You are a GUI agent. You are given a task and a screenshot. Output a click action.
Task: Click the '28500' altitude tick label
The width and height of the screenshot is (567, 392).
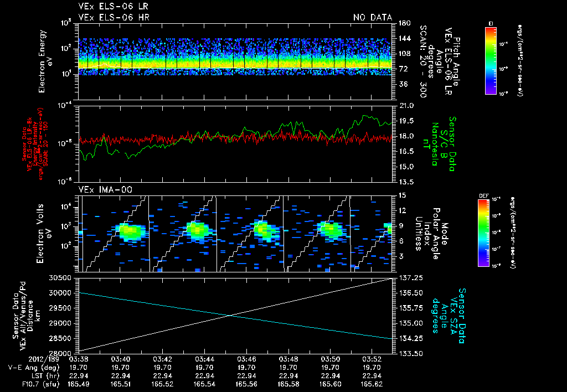(x=60, y=338)
